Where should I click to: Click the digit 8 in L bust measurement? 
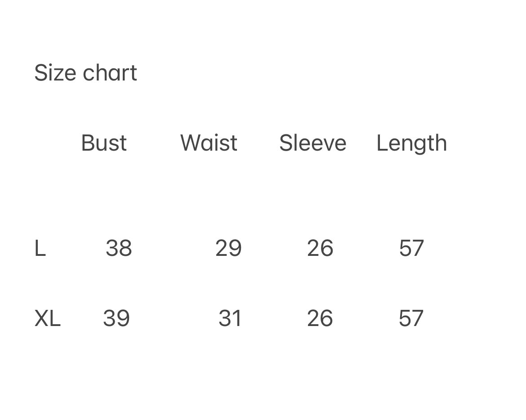(x=125, y=248)
